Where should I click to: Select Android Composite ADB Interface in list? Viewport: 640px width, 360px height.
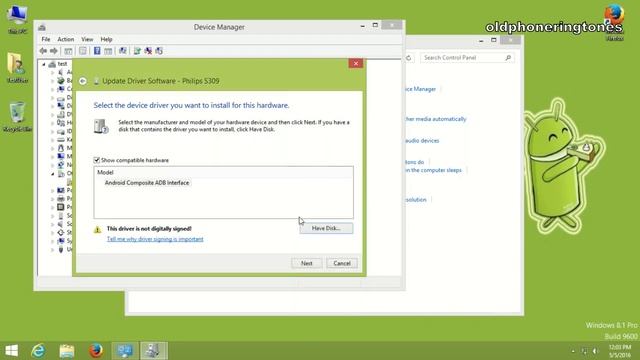[x=147, y=183]
